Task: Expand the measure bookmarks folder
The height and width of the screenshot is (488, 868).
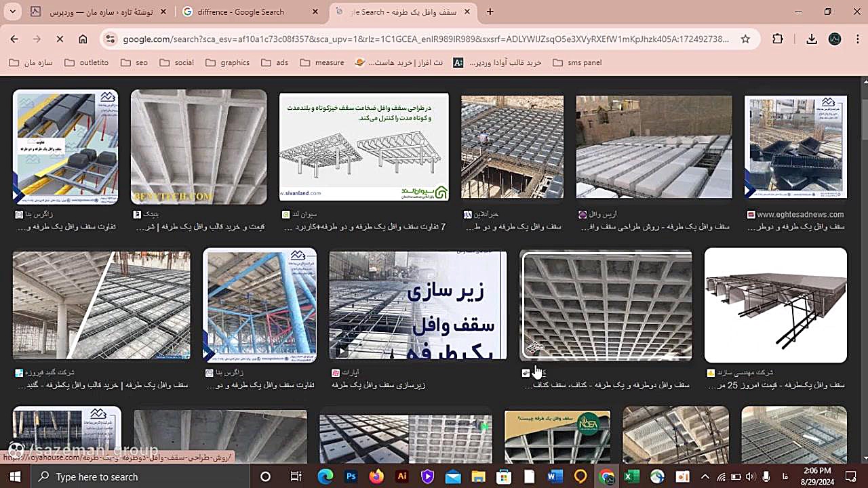Action: tap(322, 62)
